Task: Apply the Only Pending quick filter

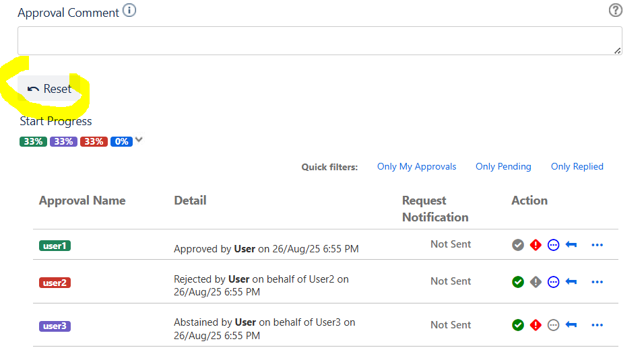Action: coord(503,166)
